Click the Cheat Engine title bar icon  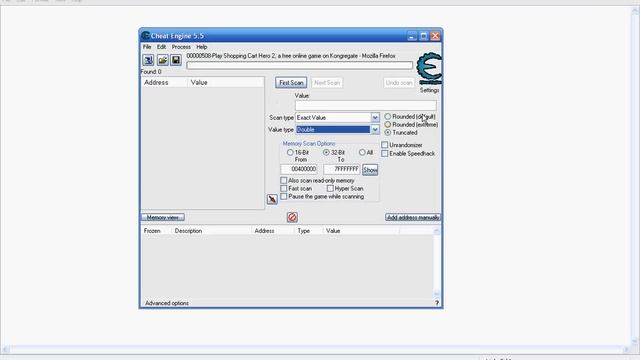coord(146,36)
